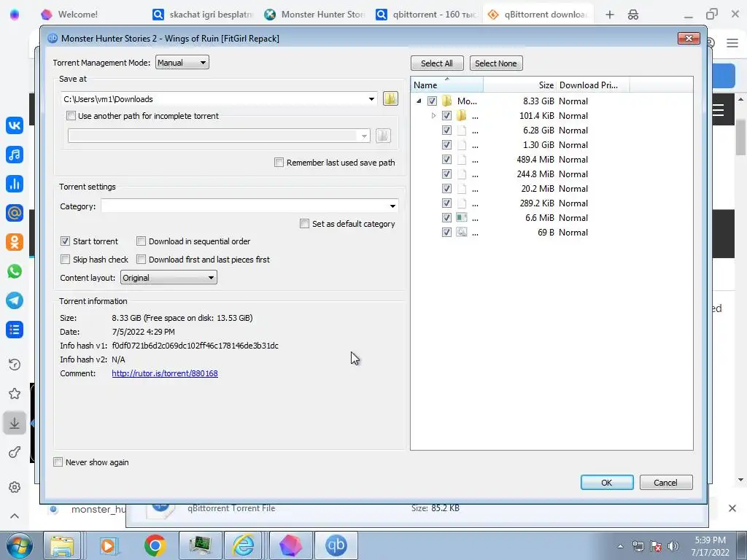
Task: Open Content layout dropdown
Action: [169, 278]
